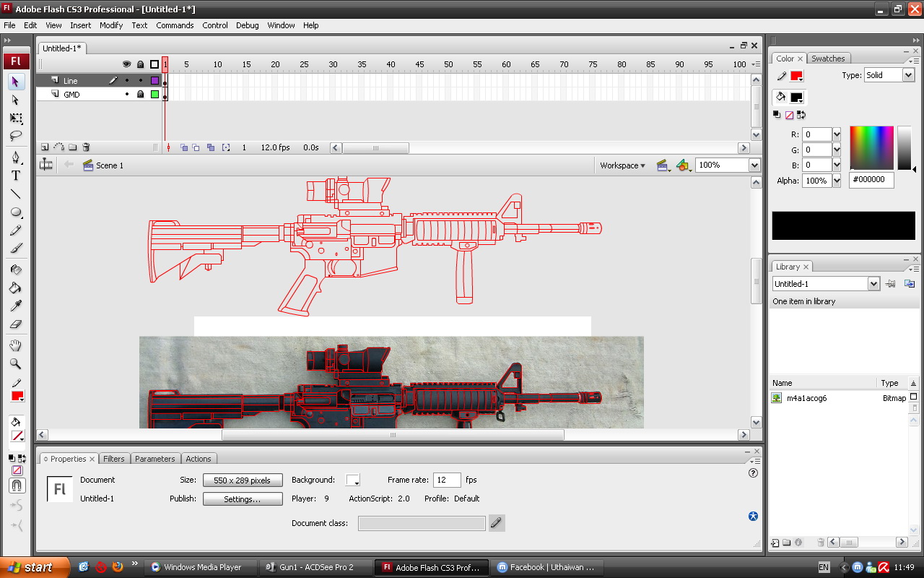Open the Modify menu

click(x=111, y=25)
